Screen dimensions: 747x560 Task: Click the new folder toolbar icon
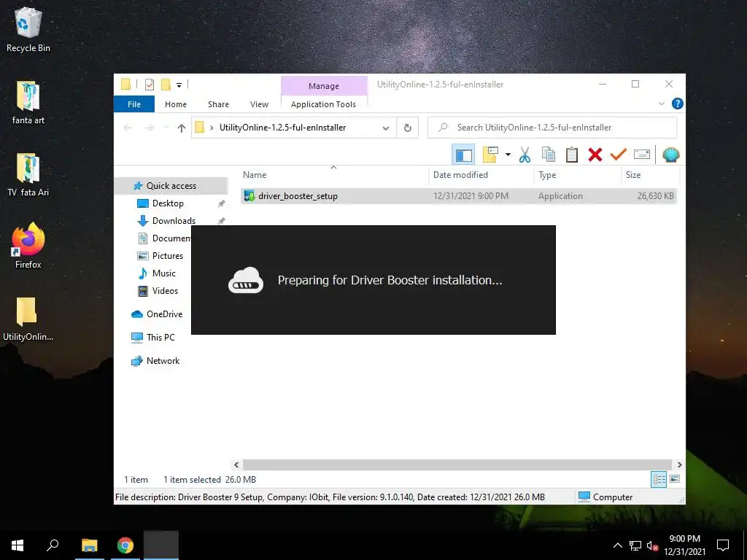[490, 155]
